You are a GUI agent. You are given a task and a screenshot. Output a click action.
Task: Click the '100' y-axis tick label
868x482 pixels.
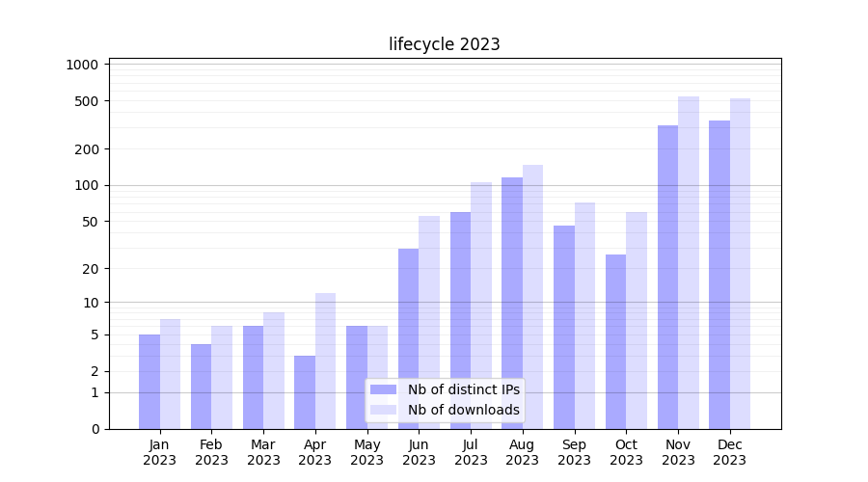[x=87, y=185]
